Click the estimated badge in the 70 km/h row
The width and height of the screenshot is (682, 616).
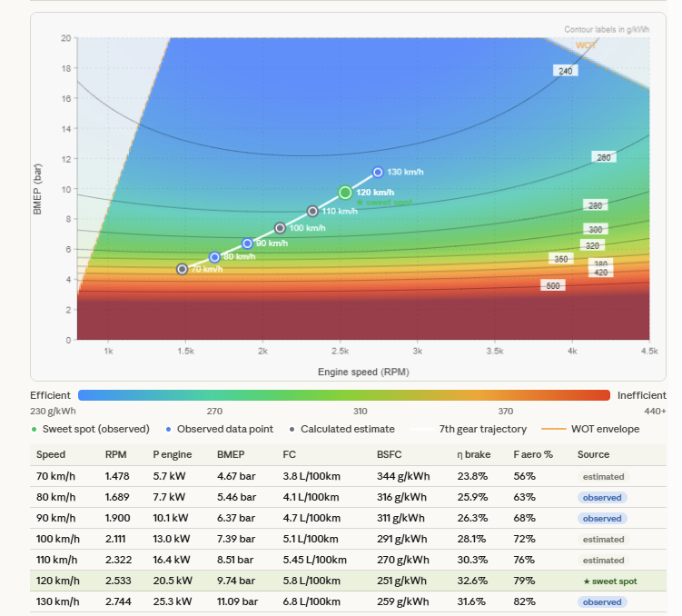tap(604, 476)
